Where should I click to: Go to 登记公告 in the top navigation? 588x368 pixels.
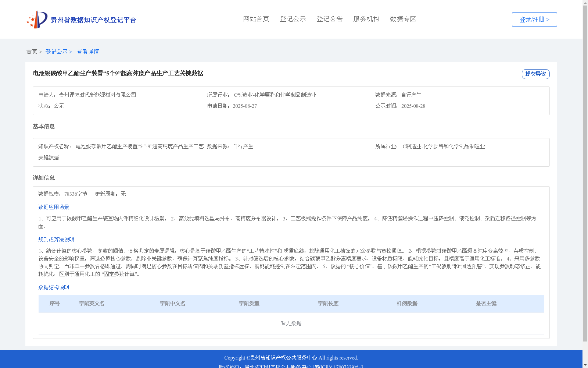[x=330, y=19]
